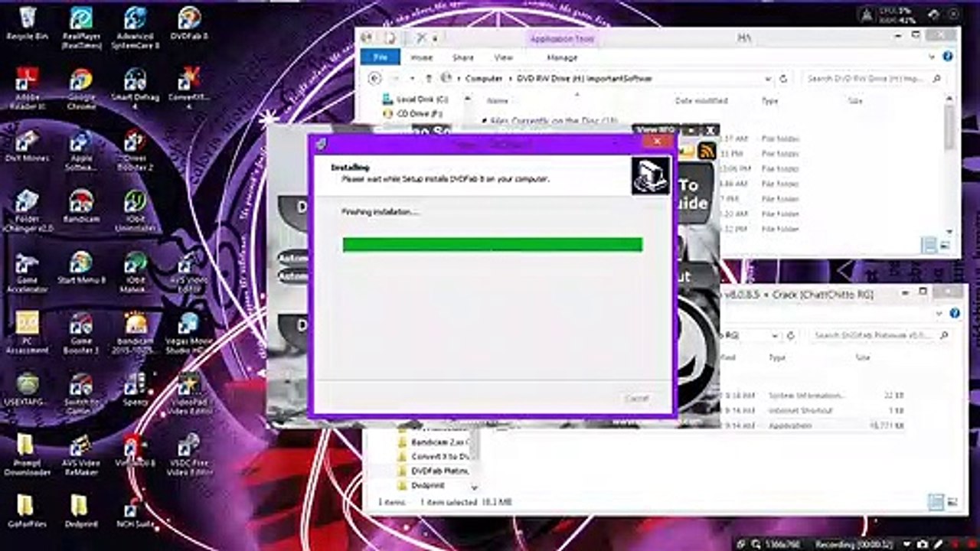
Task: Sort by the Date modified column
Action: 701,100
